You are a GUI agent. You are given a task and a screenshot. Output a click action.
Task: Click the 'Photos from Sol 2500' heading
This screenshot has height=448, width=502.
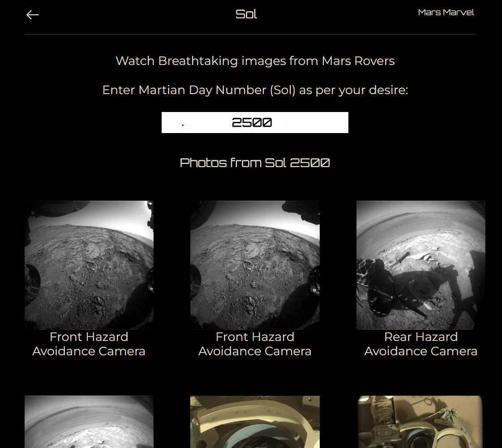255,163
